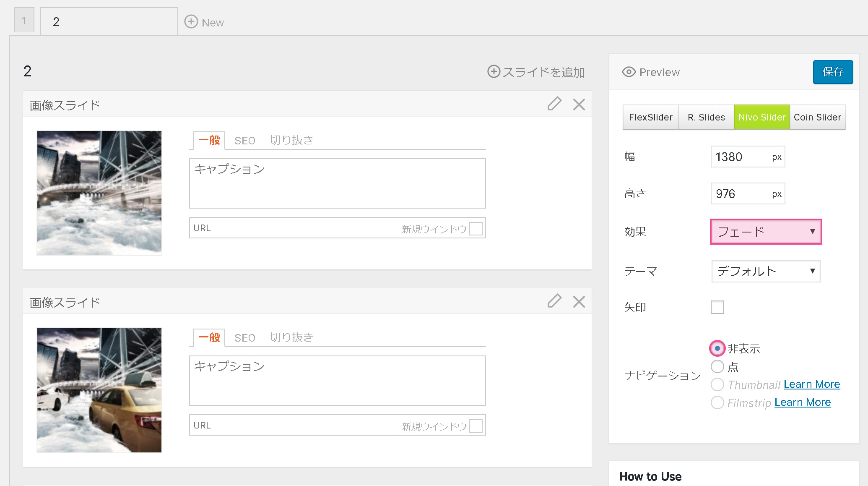Open the SEO tab on first slide

pyautogui.click(x=244, y=141)
